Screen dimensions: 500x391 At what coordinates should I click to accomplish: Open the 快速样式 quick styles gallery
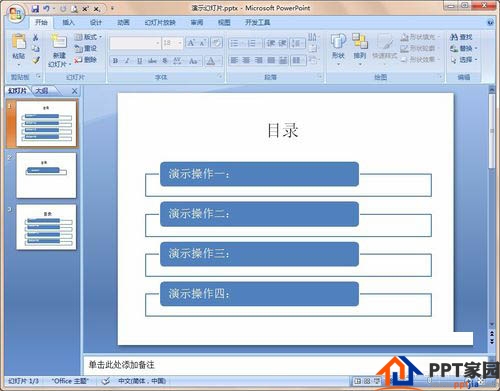[384, 49]
